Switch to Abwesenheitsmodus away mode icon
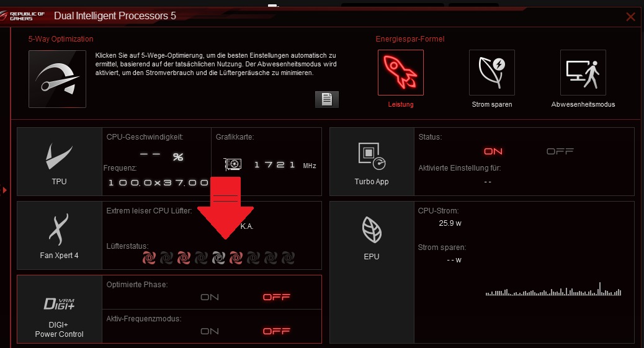 tap(583, 73)
